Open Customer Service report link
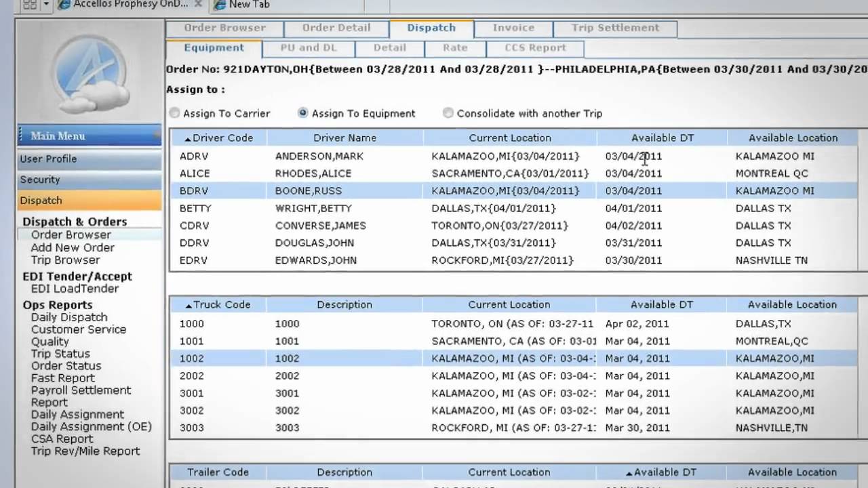The image size is (868, 488). [x=78, y=329]
